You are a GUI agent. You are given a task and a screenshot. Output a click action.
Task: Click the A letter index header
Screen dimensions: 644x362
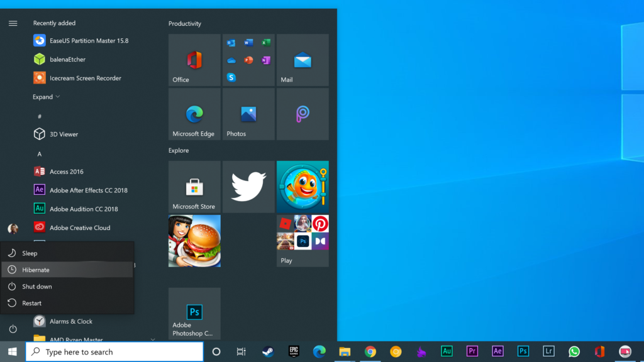pos(40,154)
